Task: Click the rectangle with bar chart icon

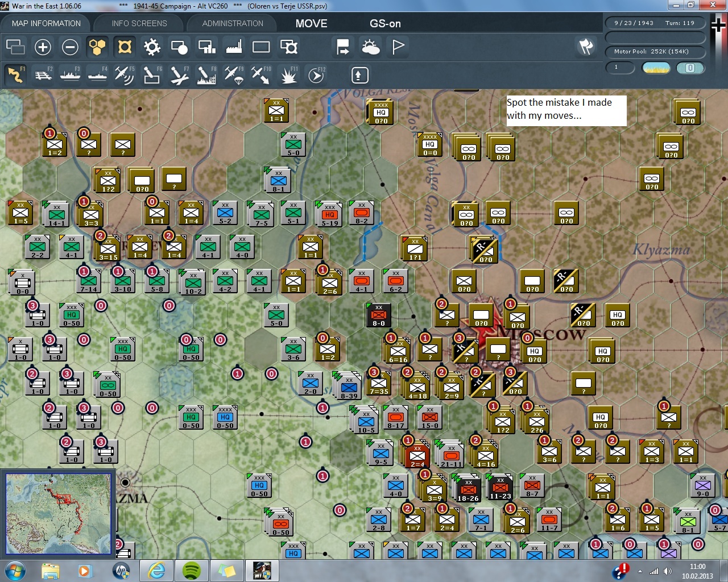Action: [x=206, y=47]
